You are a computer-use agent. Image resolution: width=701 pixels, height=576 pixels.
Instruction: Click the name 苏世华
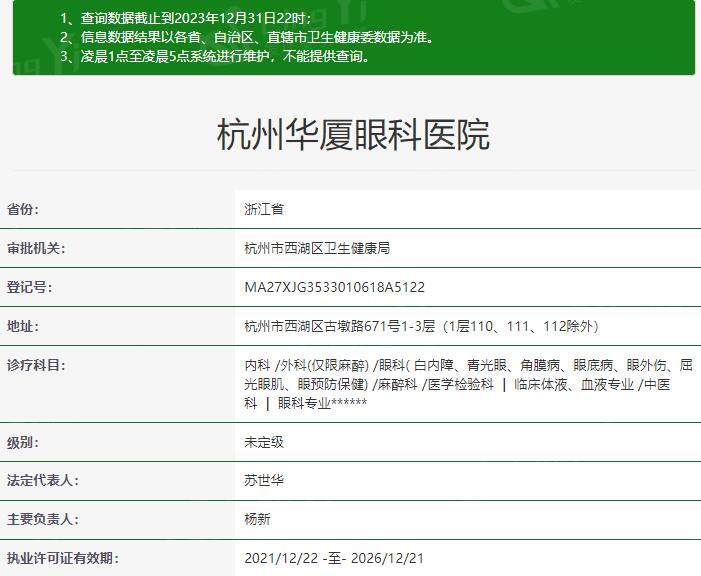point(264,480)
